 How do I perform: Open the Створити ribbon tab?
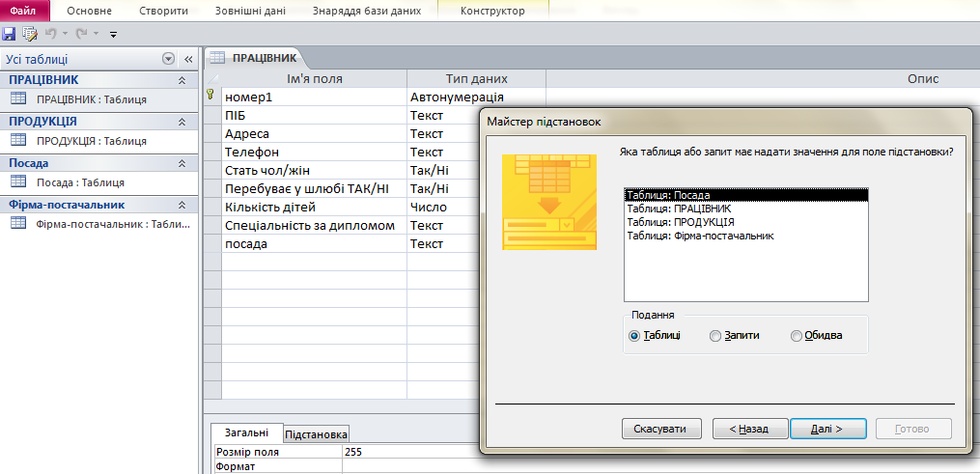(164, 12)
